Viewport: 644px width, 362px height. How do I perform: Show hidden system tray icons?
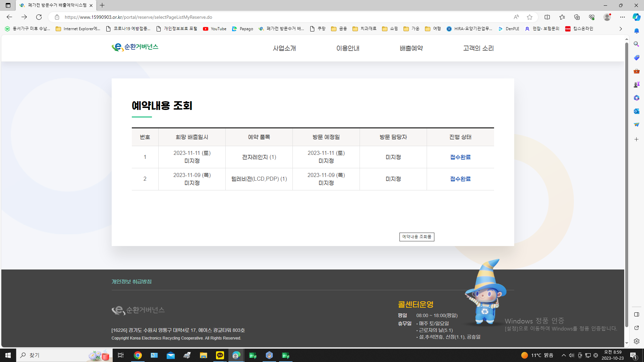pyautogui.click(x=564, y=355)
